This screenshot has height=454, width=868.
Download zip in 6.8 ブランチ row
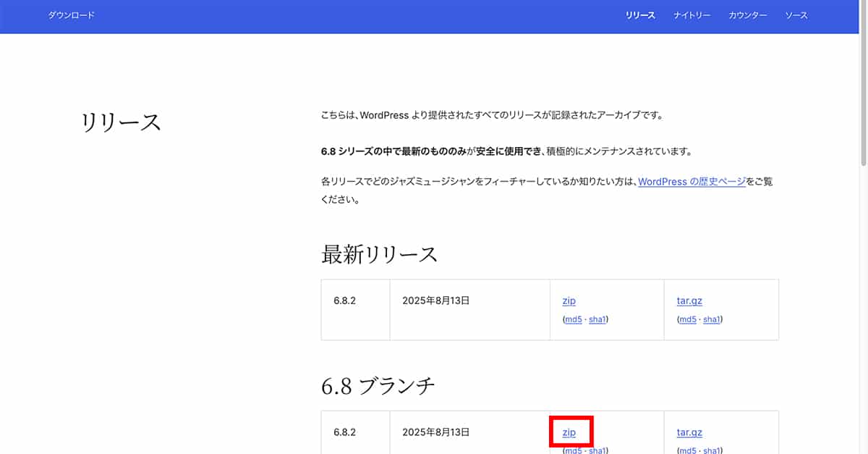click(569, 432)
